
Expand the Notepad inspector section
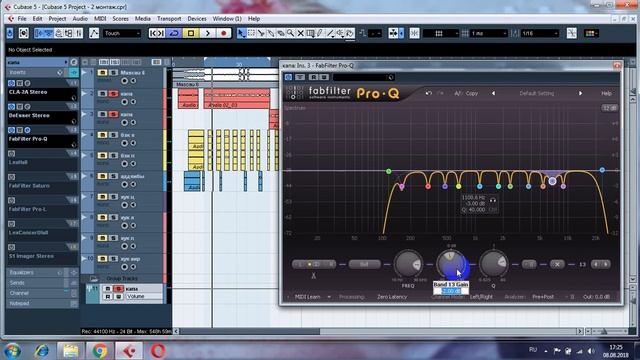[x=42, y=303]
